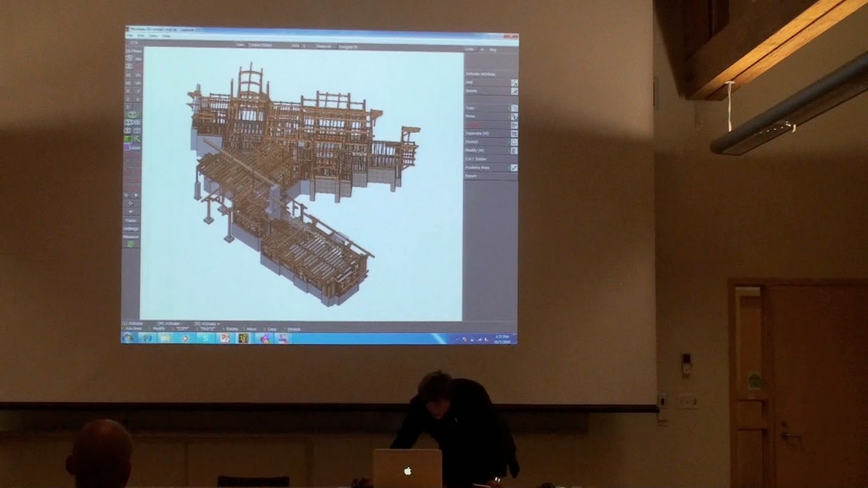Screen dimensions: 868x488
Task: Select Separate (M) function
Action: (477, 133)
